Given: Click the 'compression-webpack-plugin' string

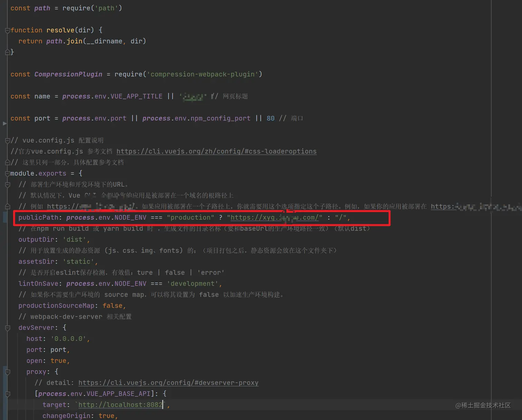Looking at the screenshot, I should pos(202,74).
